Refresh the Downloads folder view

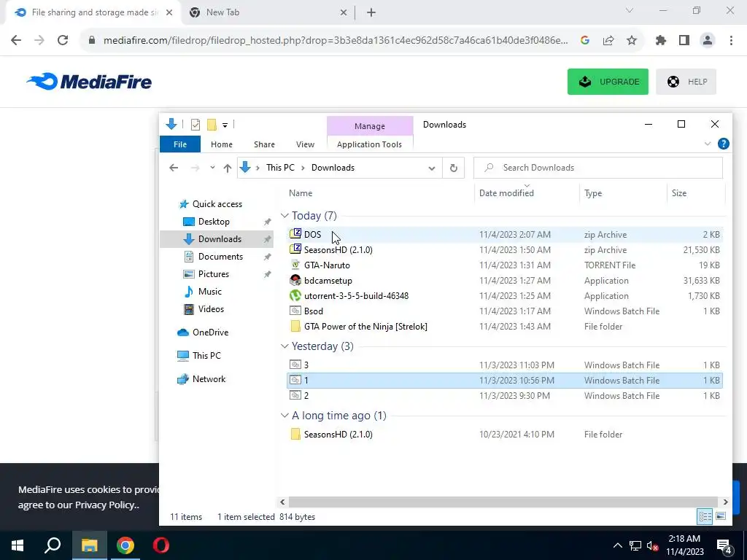pyautogui.click(x=454, y=168)
